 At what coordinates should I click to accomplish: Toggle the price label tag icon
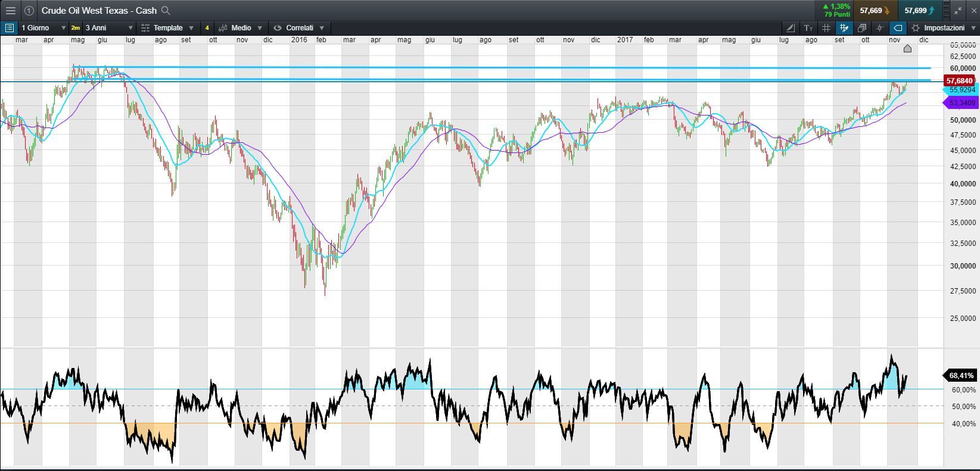(898, 28)
